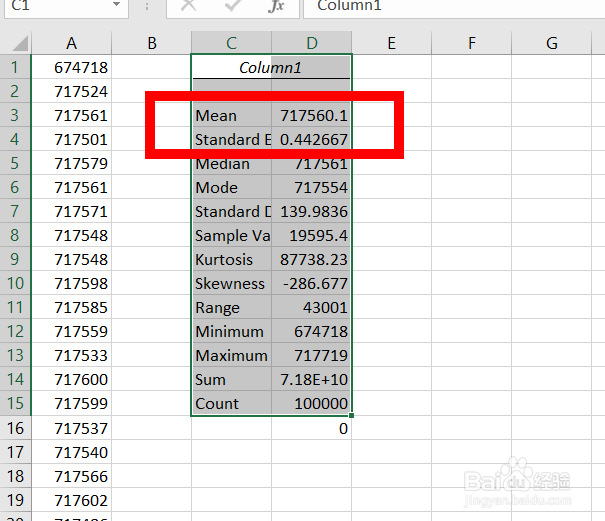The image size is (605, 521).
Task: Click the Insert Function fx icon
Action: click(x=277, y=6)
